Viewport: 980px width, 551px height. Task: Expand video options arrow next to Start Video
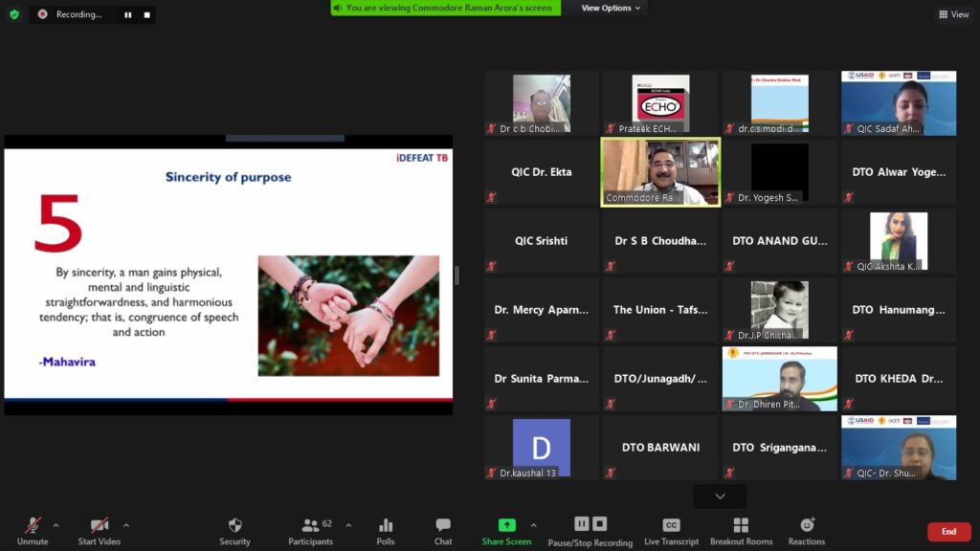click(x=126, y=524)
